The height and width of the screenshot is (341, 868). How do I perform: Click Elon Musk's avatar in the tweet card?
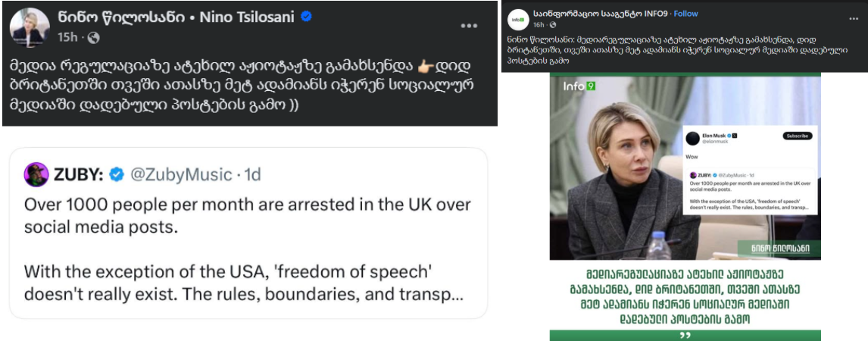[x=692, y=138]
